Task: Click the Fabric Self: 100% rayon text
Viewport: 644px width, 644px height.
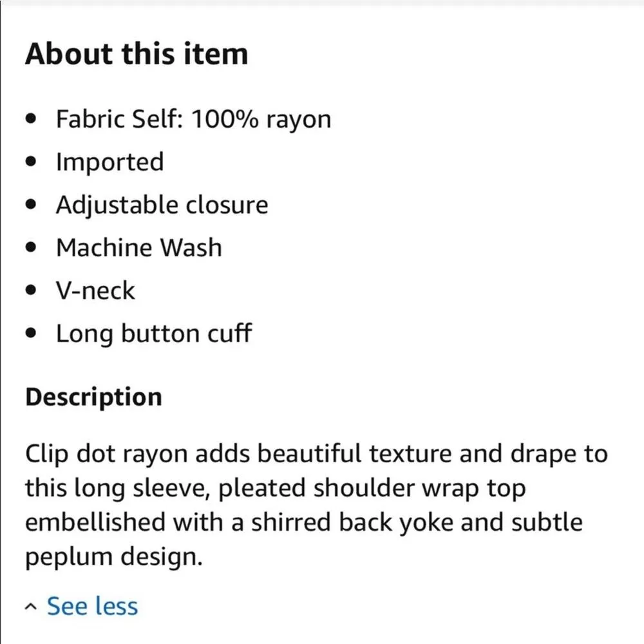Action: click(193, 119)
